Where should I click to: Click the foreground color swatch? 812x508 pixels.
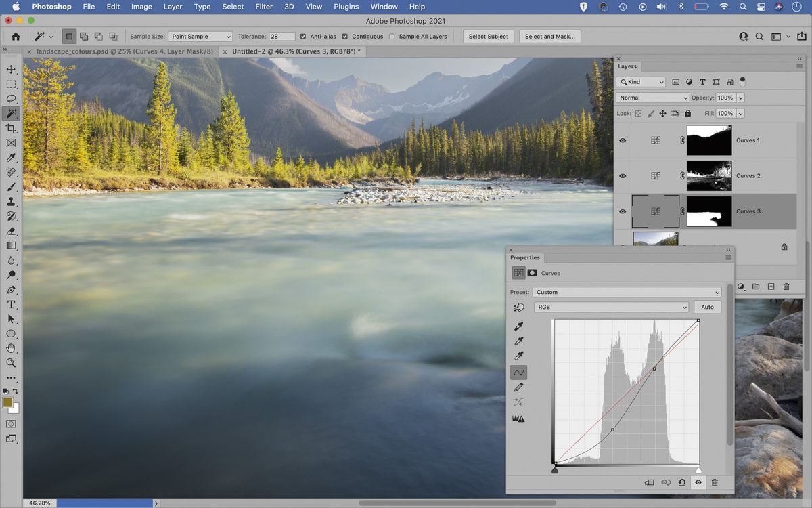[x=8, y=402]
